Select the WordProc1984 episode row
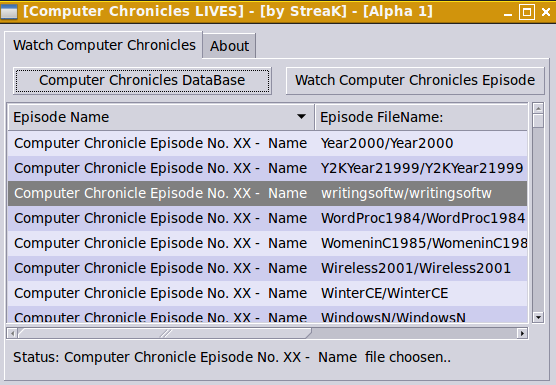The width and height of the screenshot is (556, 385). click(x=267, y=218)
